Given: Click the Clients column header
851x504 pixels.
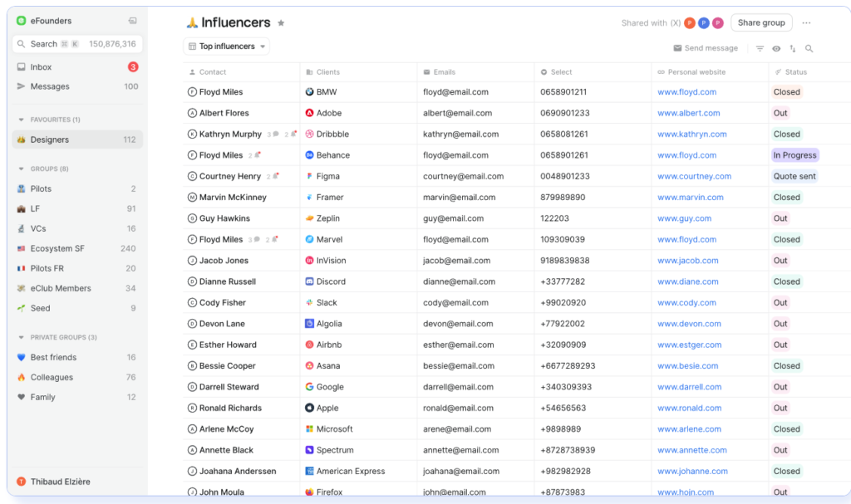Looking at the screenshot, I should coord(323,72).
